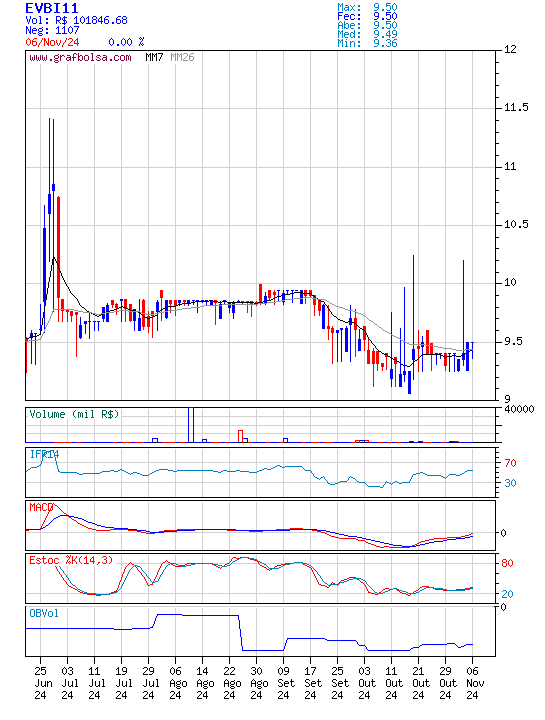Click the Min: 9.36 value

point(367,44)
